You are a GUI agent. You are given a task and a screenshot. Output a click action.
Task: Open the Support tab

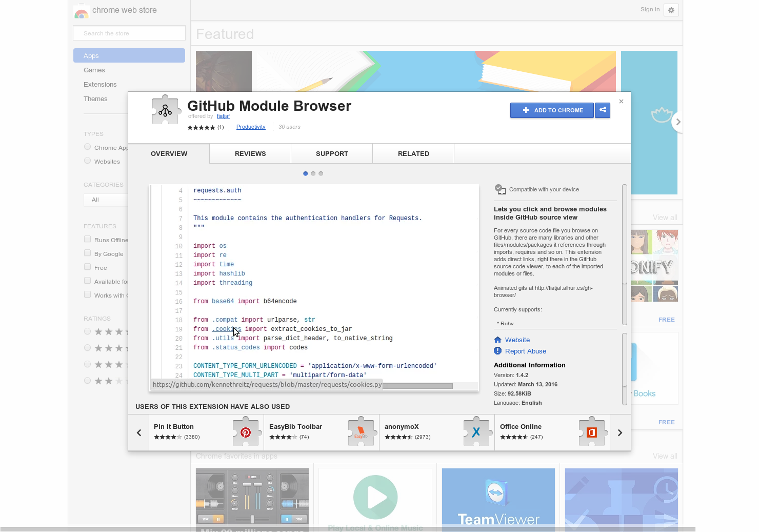click(332, 153)
